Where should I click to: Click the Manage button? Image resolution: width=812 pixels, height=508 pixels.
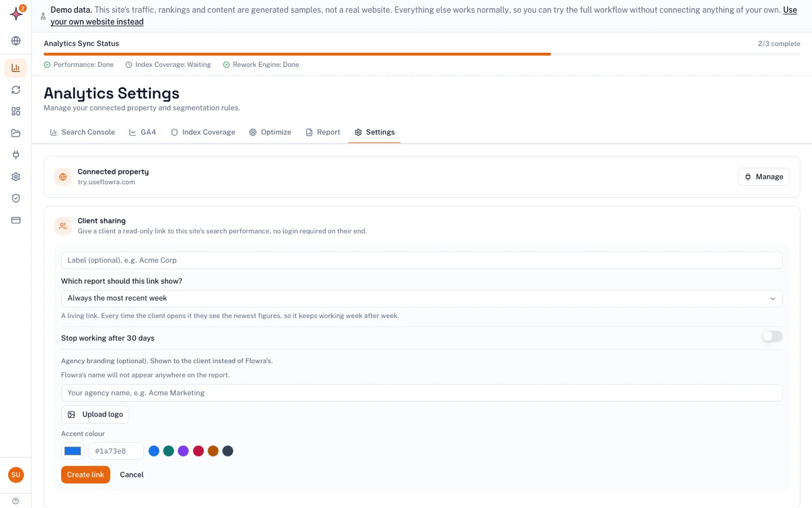tap(764, 177)
